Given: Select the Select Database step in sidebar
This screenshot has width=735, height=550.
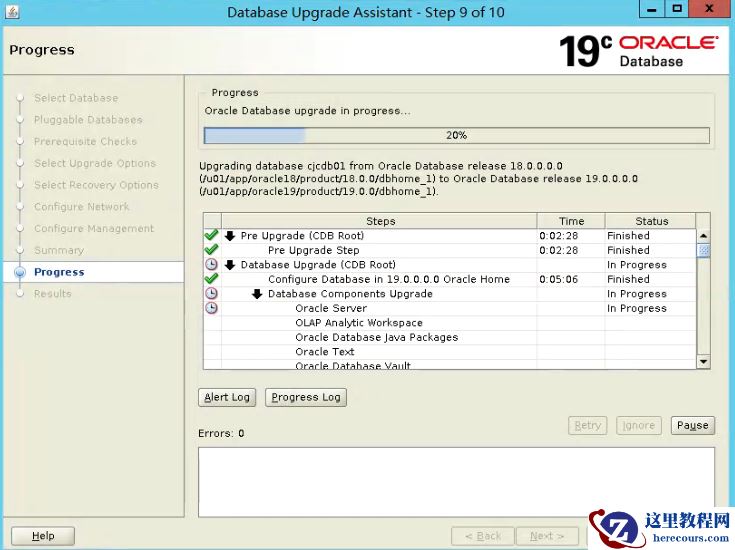Looking at the screenshot, I should pyautogui.click(x=76, y=98).
